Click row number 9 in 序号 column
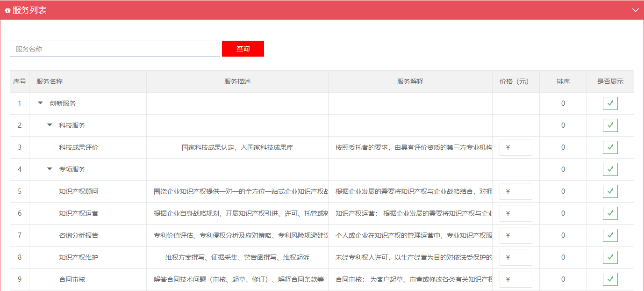The image size is (644, 291). point(20,279)
